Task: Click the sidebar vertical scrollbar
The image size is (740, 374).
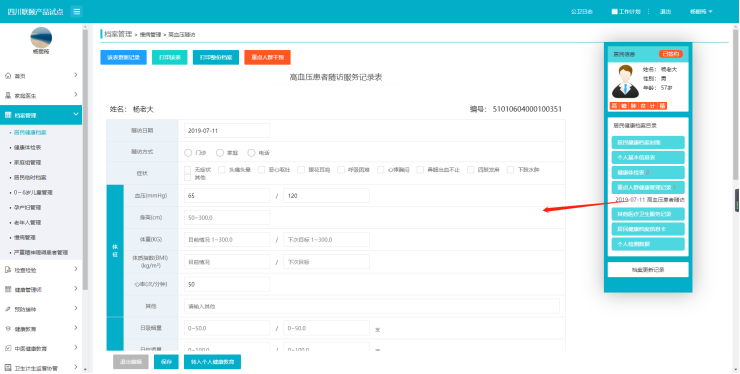Action: [85, 161]
